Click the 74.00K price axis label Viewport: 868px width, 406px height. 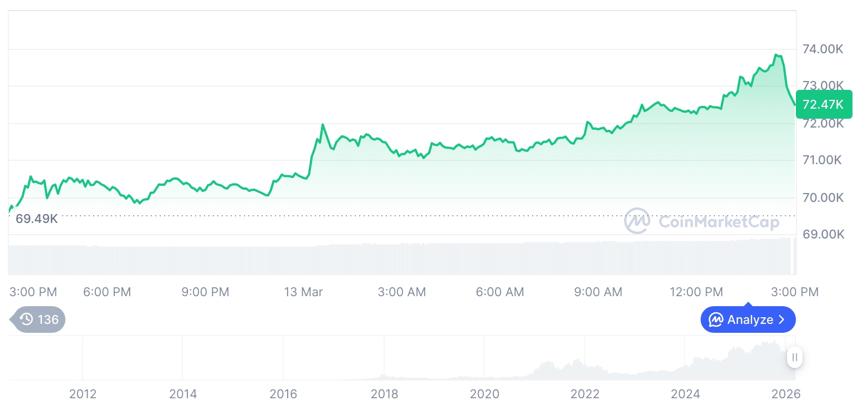point(823,49)
